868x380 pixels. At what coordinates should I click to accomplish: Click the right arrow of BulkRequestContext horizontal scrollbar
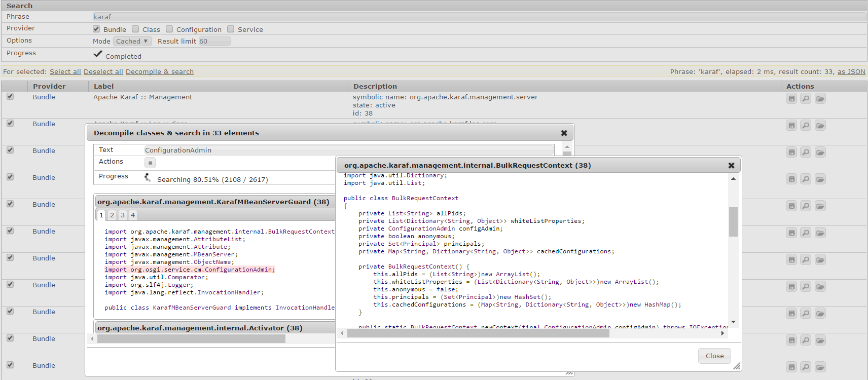722,333
